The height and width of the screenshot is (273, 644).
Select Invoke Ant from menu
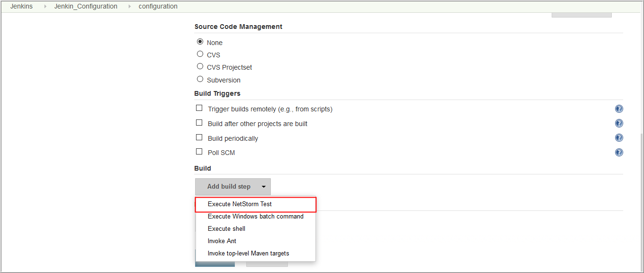[x=222, y=241]
